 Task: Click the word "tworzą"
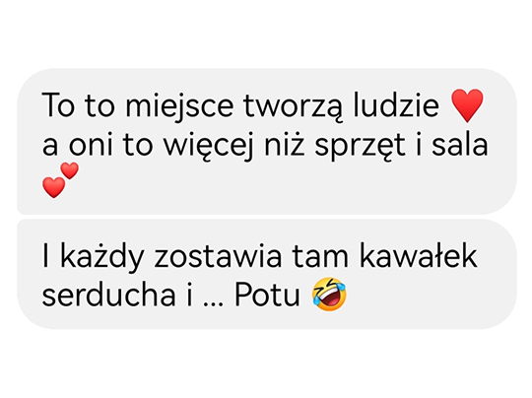(294, 107)
